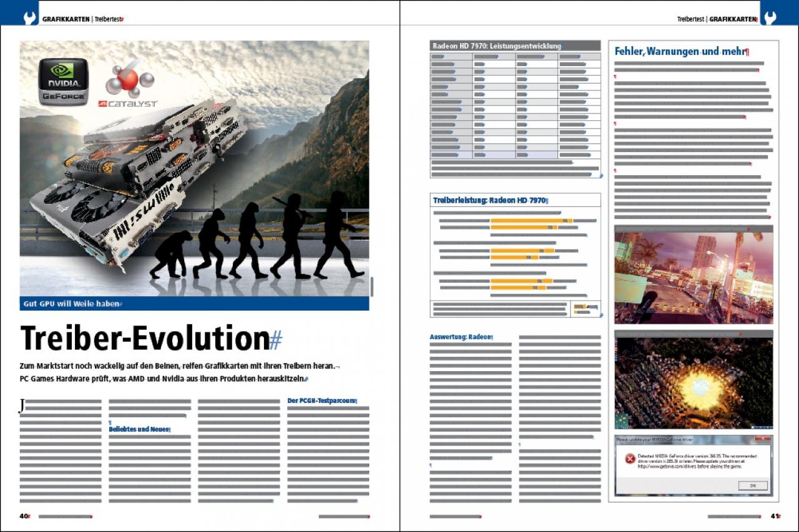Click the 'Gut GPU will Weile haben' blue banner
This screenshot has height=532, width=799.
click(x=194, y=304)
